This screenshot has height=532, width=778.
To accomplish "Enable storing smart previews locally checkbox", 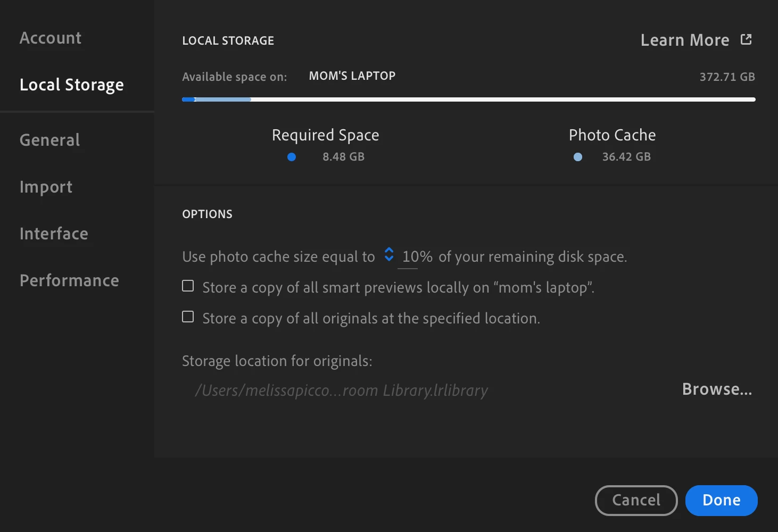I will coord(188,286).
